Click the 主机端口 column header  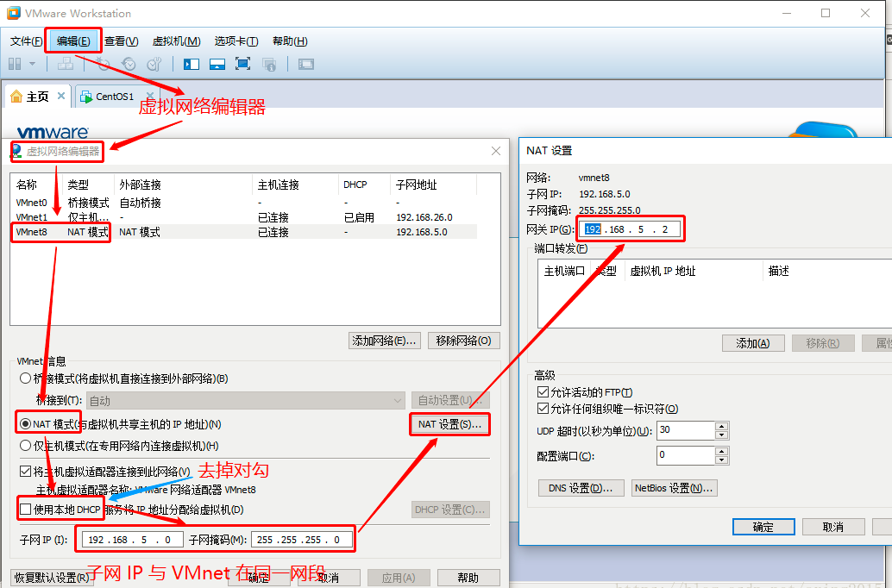point(564,271)
